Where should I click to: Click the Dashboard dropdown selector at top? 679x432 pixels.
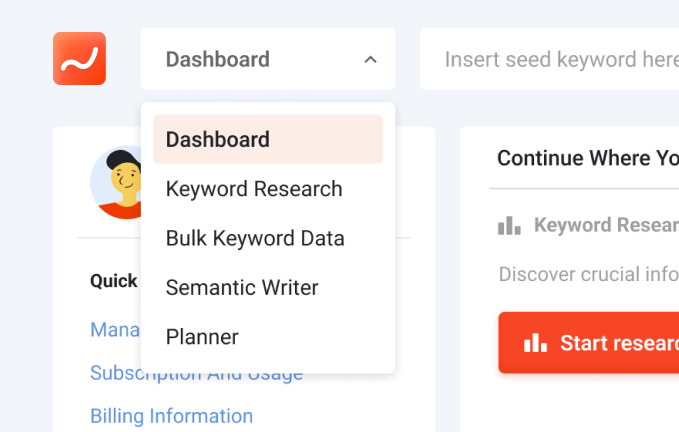point(268,59)
